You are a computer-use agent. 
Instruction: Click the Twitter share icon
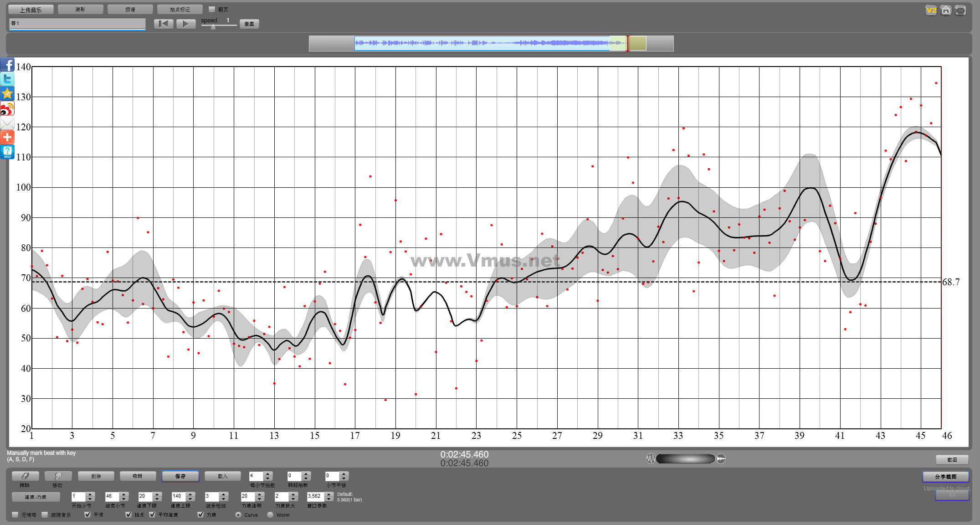pos(7,79)
